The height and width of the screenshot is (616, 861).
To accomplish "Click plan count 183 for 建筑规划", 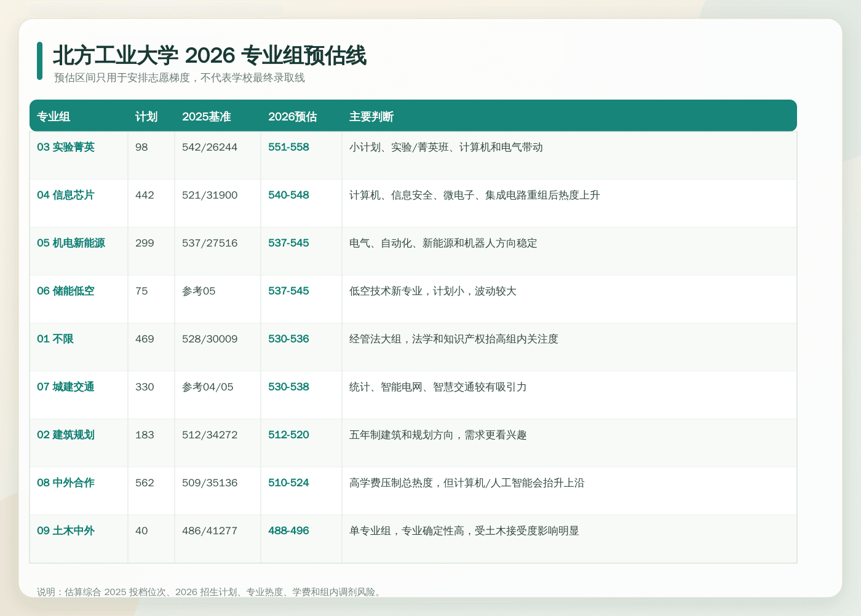I will coord(145,435).
